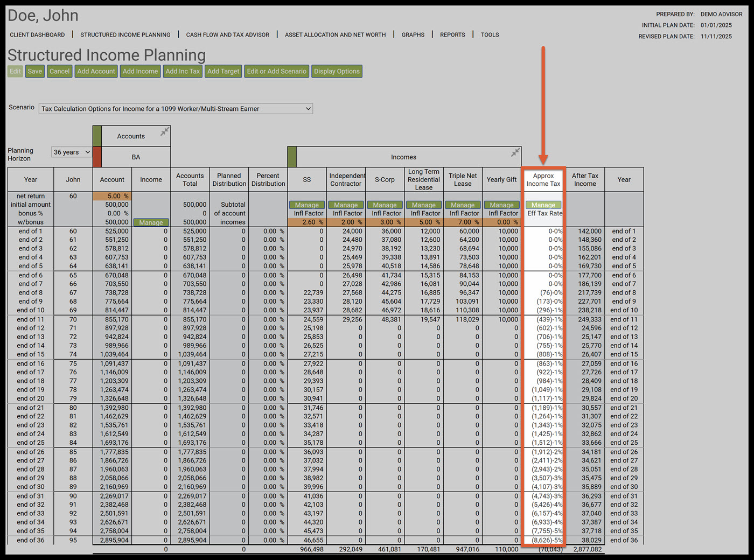
Task: Click the Add Inc Tax button
Action: coord(183,72)
